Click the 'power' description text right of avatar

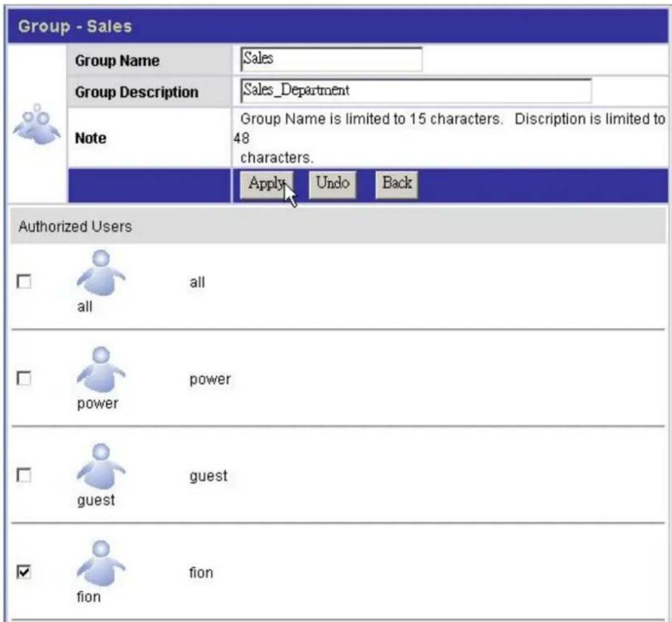click(210, 379)
